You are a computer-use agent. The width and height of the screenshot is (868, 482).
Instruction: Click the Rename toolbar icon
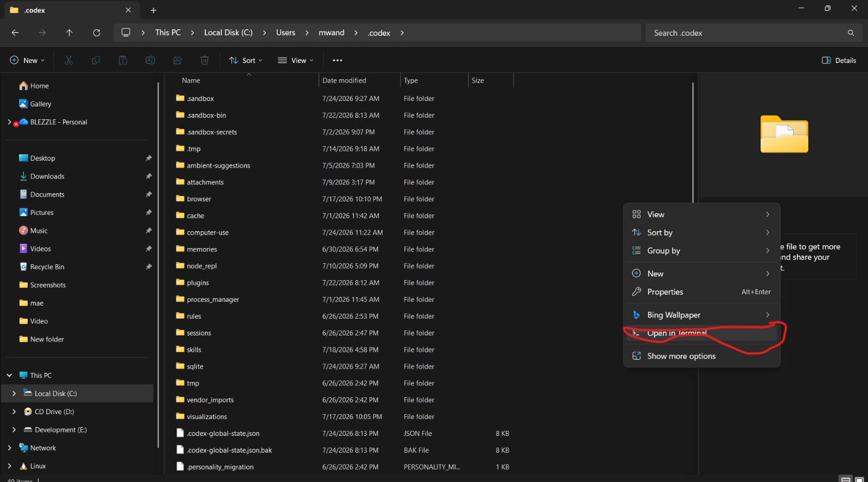tap(150, 60)
